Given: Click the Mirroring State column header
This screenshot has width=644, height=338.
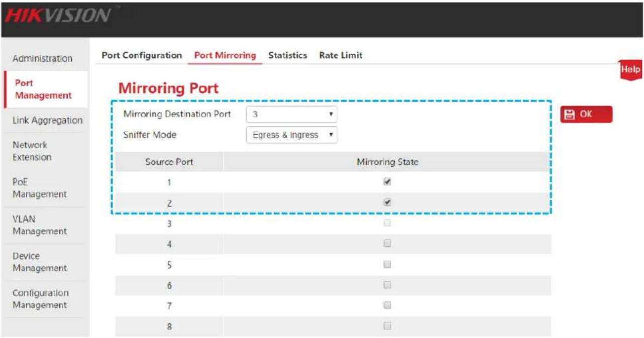Looking at the screenshot, I should 387,162.
